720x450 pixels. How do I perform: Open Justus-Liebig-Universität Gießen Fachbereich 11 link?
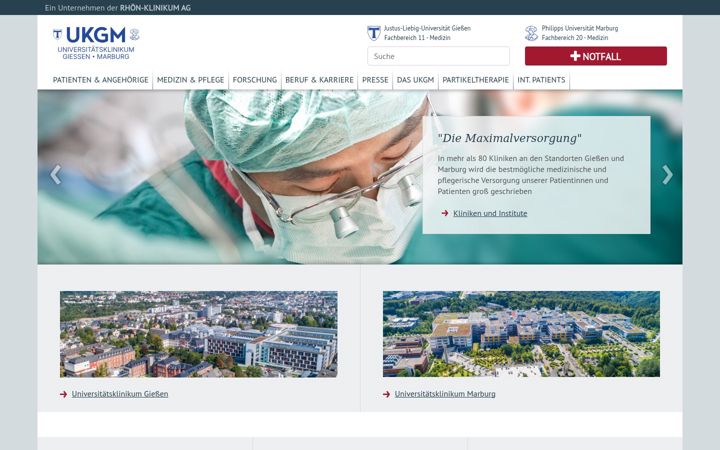[x=427, y=33]
